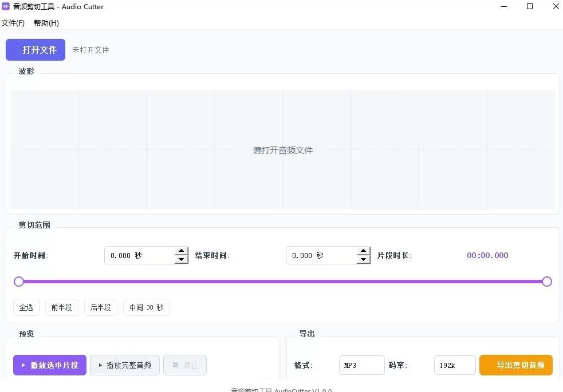563x392 pixels.
Task: Select the 中间 30 秒 range preset
Action: click(147, 307)
